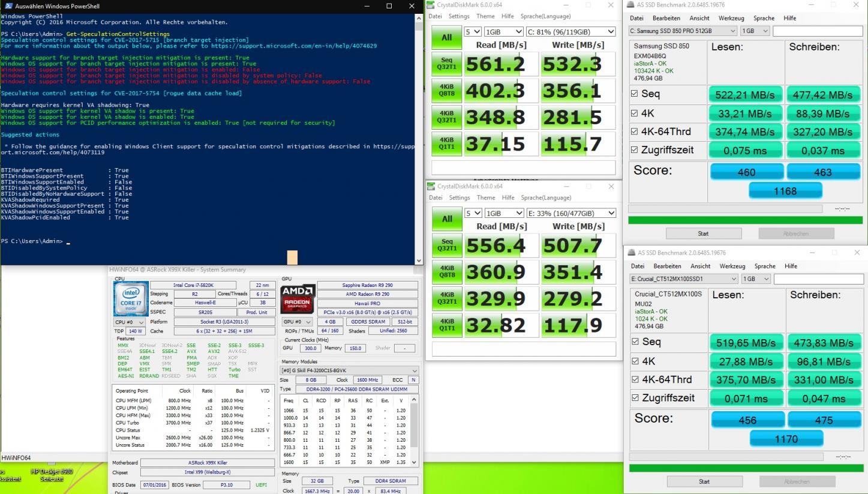Viewport: 868px width, 494px height.
Task: Click the vertical scrollbar of the PowerShell window
Action: coord(419,138)
